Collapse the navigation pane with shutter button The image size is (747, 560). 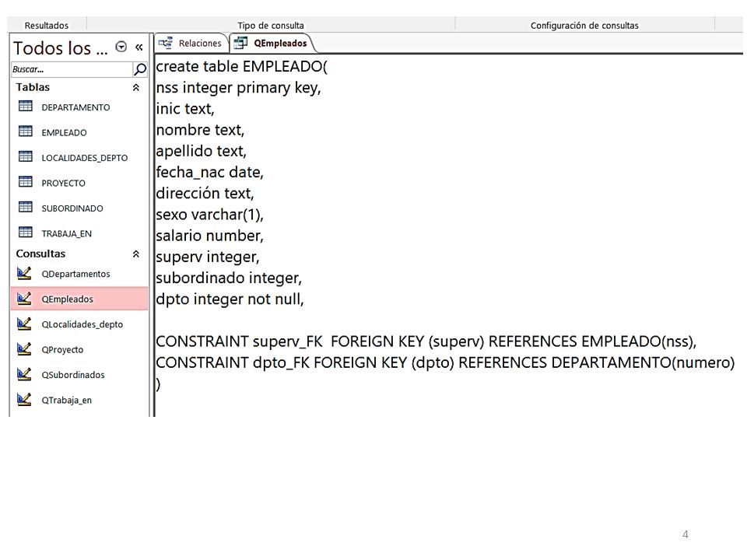tap(139, 47)
